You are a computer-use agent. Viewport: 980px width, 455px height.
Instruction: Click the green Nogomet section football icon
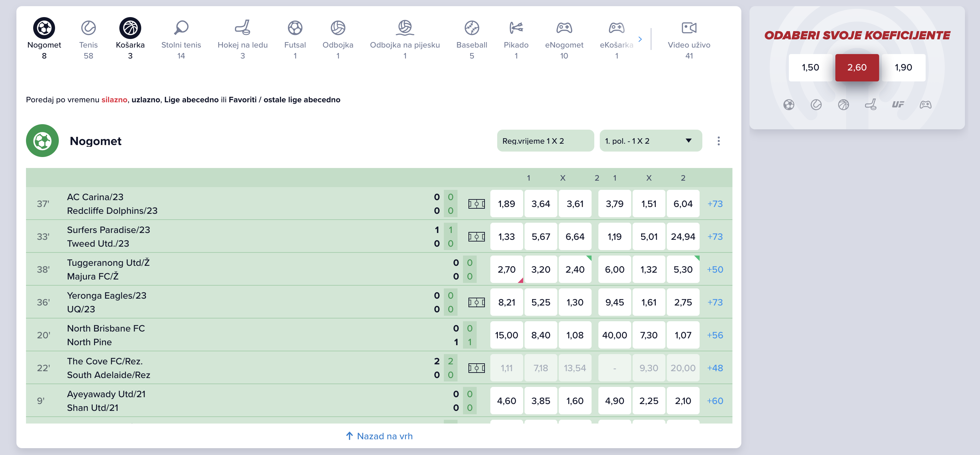pos(42,141)
